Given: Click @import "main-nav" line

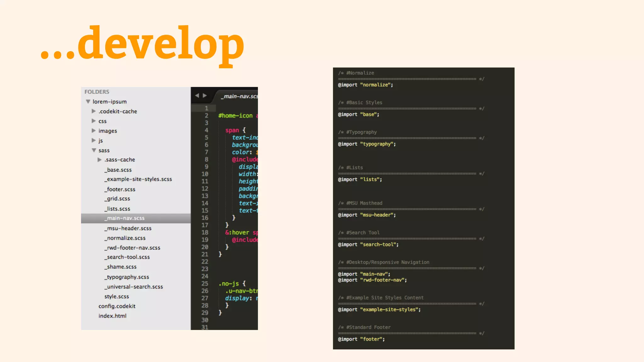Looking at the screenshot, I should pyautogui.click(x=364, y=274).
